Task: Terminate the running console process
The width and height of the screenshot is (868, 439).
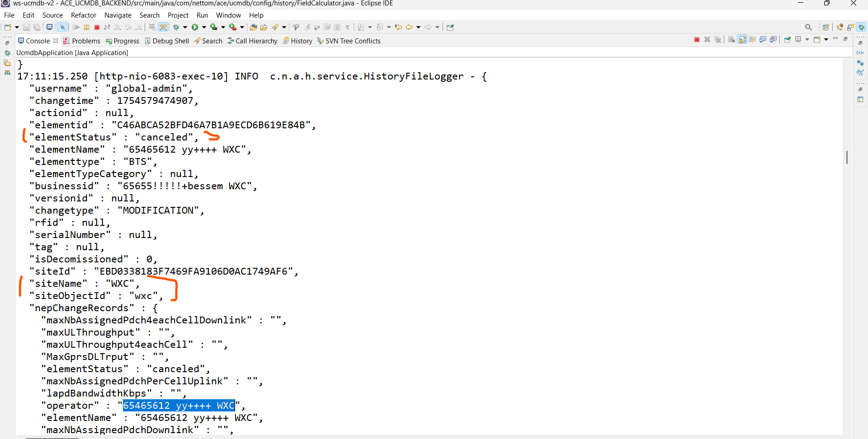Action: click(697, 40)
